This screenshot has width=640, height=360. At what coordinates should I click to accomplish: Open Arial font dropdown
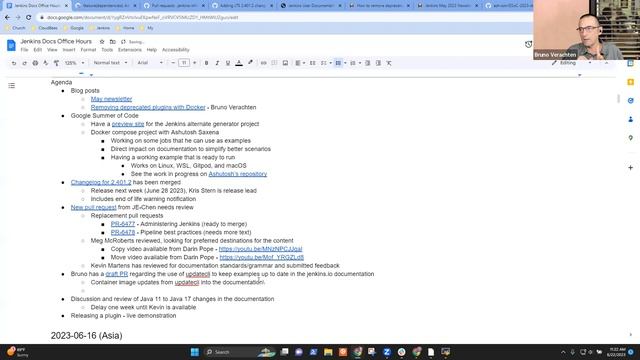click(150, 63)
